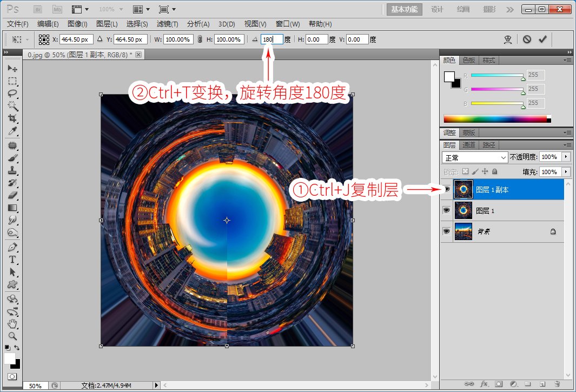Viewport: 576px width, 392px height.
Task: Hide the 图层 1 副本 layer
Action: click(447, 190)
